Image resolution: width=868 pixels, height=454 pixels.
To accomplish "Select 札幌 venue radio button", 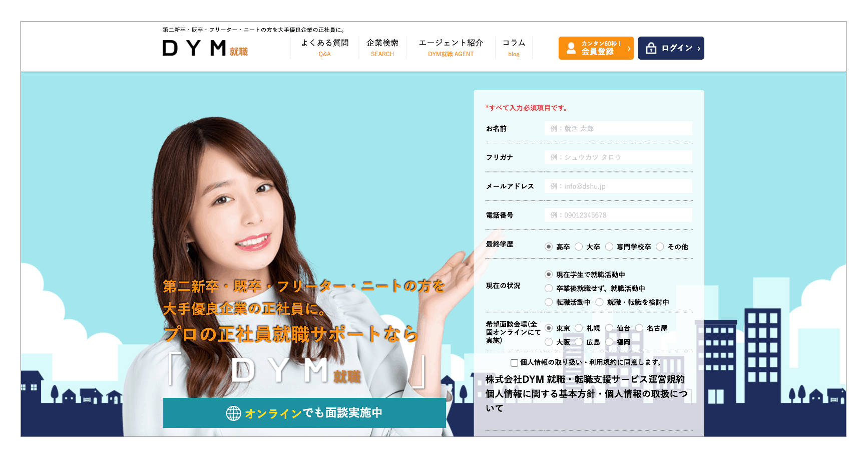I will pyautogui.click(x=579, y=328).
